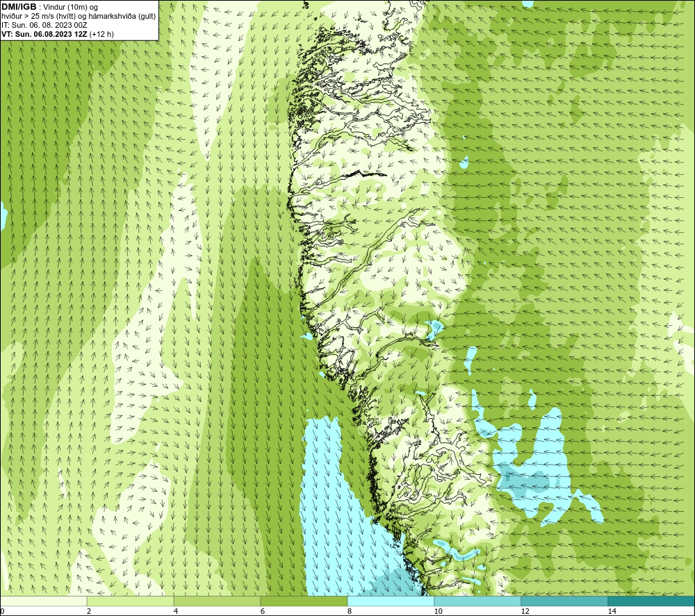
Task: Click the legend tick label '8'
Action: pos(350,612)
